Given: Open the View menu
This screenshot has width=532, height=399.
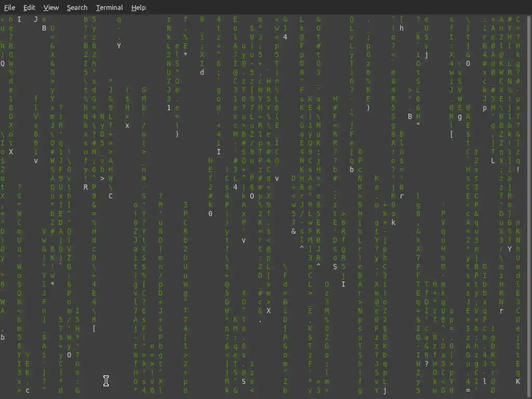Looking at the screenshot, I should click(x=51, y=7).
